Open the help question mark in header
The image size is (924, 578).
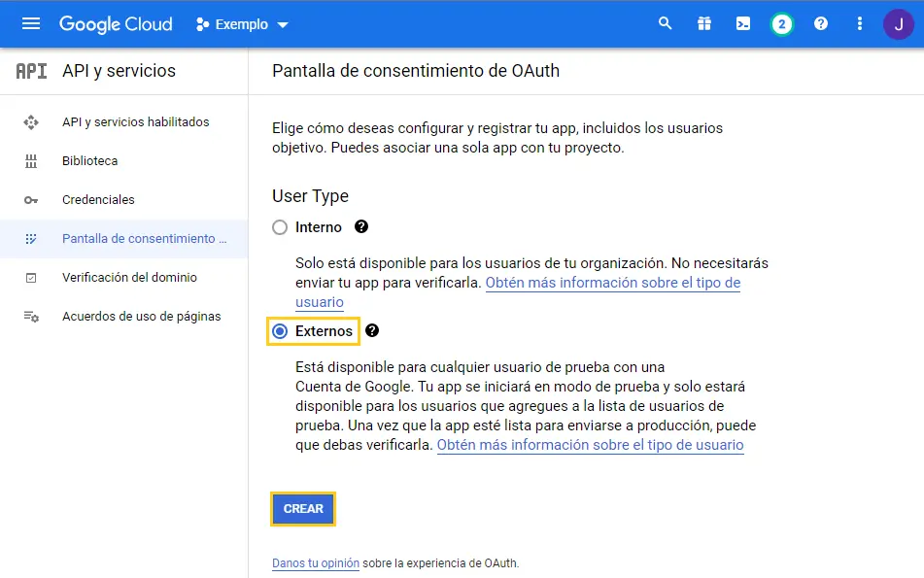[x=821, y=23]
